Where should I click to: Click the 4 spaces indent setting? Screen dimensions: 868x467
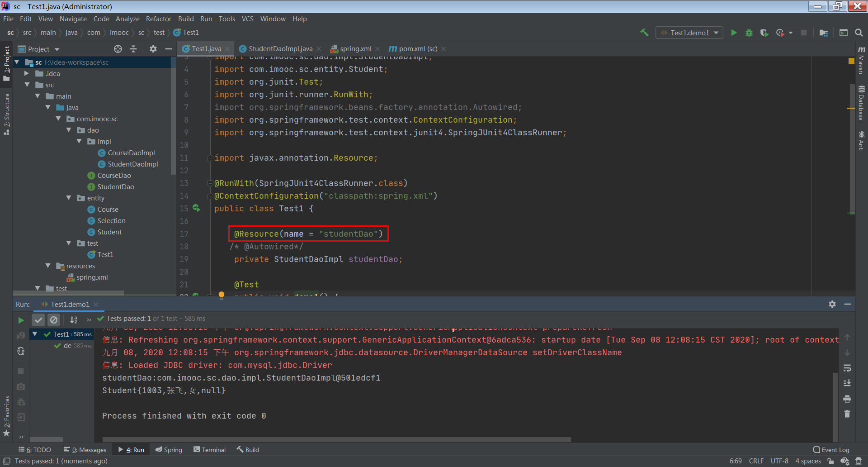808,461
